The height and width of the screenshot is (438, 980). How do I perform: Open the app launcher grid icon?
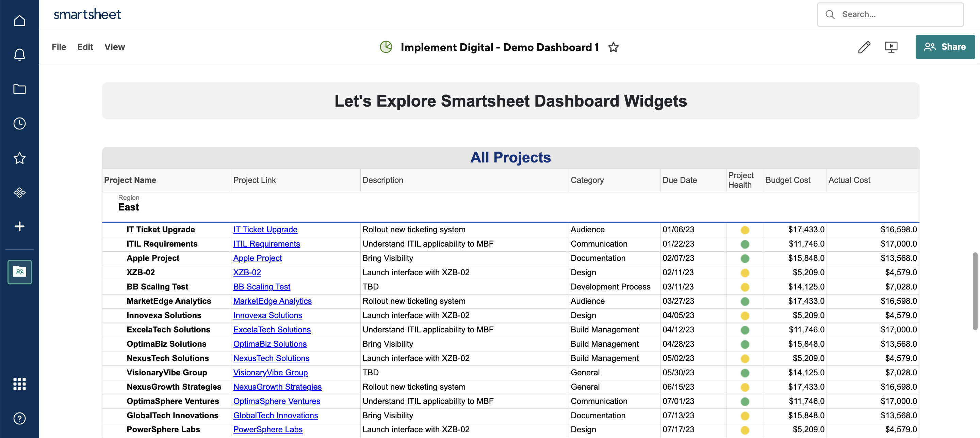19,384
